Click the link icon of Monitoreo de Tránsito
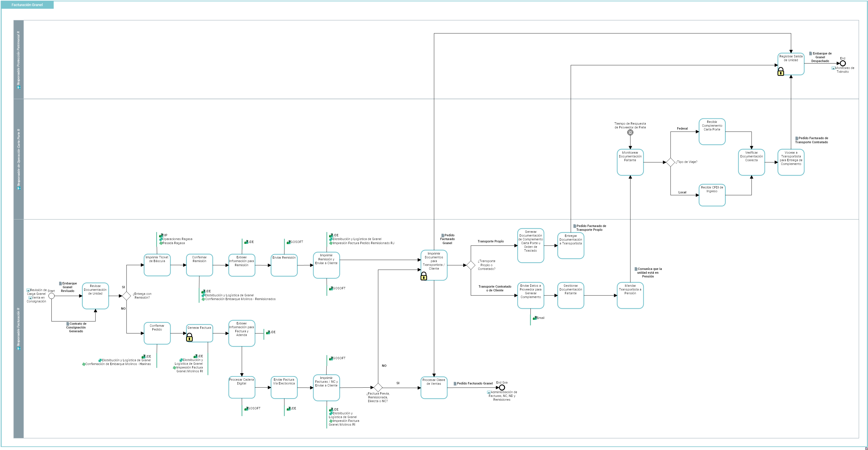Image resolution: width=868 pixels, height=450 pixels. point(833,68)
